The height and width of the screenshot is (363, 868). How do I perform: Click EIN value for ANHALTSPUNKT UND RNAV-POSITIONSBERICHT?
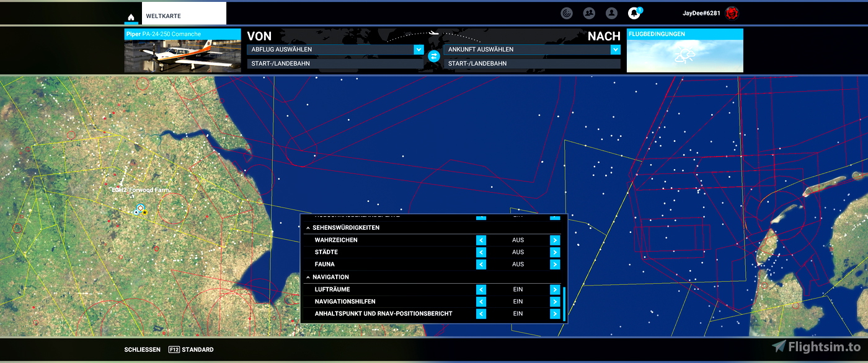click(x=518, y=314)
